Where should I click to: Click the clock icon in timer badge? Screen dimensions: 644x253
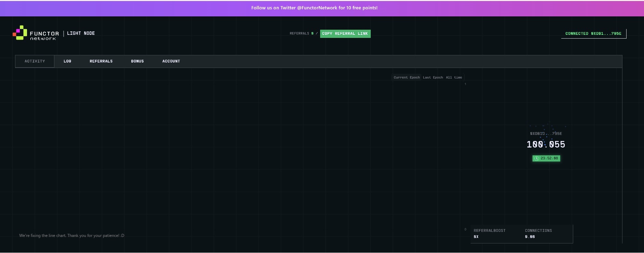(537, 158)
